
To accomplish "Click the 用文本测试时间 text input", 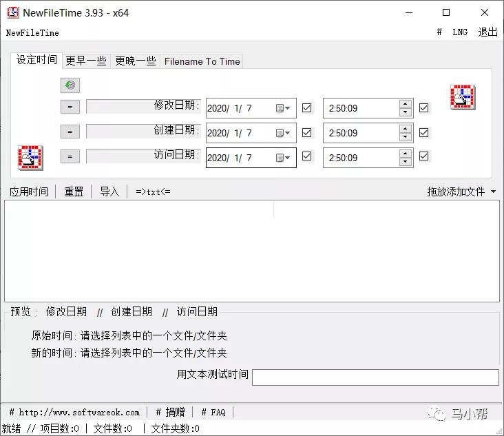I will click(x=375, y=377).
